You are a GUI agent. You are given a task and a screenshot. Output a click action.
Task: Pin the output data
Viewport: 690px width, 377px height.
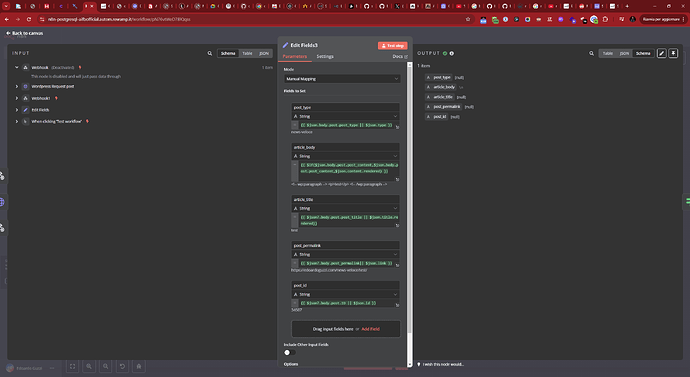click(x=673, y=53)
